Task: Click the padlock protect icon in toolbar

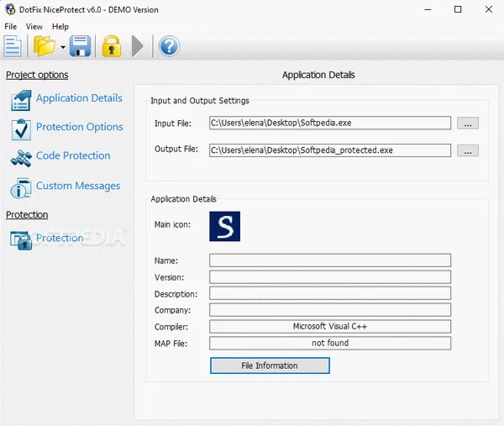Action: 112,46
